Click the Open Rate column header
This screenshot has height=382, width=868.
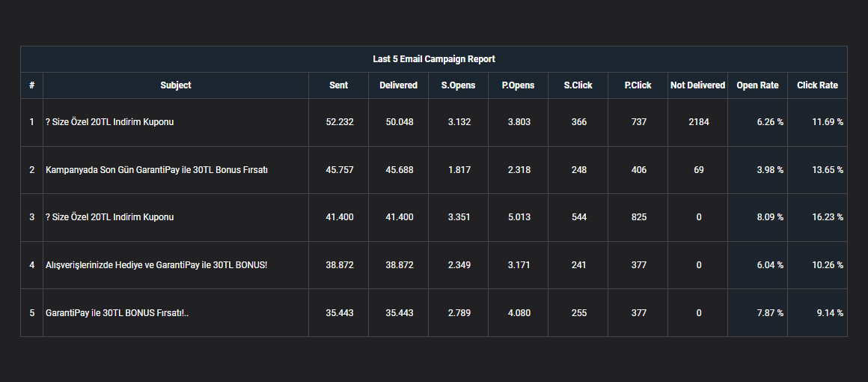757,85
